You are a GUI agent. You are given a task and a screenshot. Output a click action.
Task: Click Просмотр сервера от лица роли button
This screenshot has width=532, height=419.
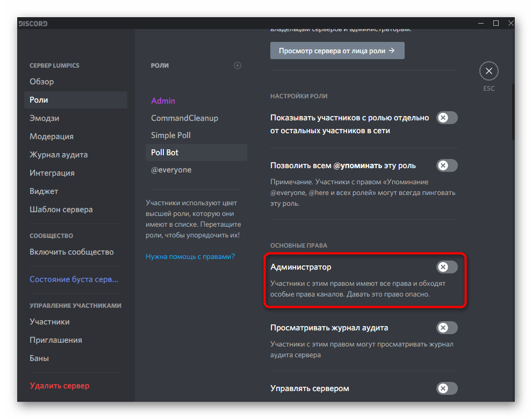(337, 50)
